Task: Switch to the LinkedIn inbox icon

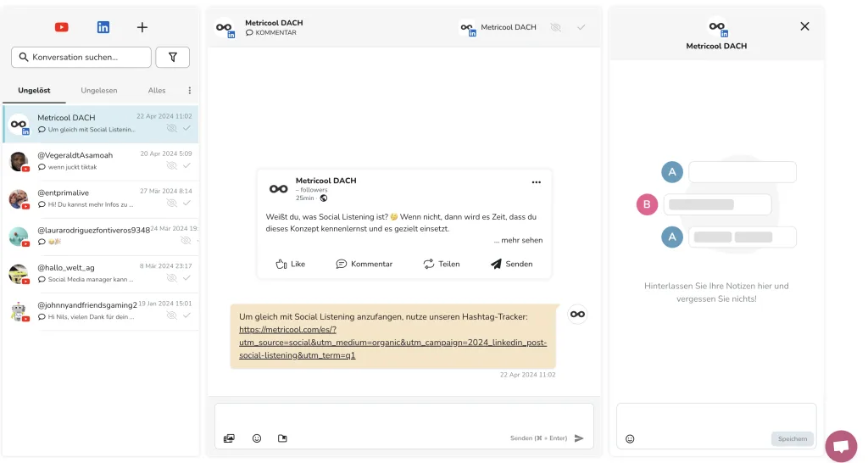Action: (x=103, y=27)
